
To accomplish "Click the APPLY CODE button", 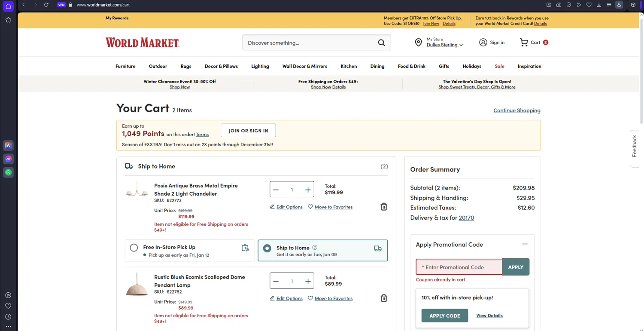I will 445,316.
